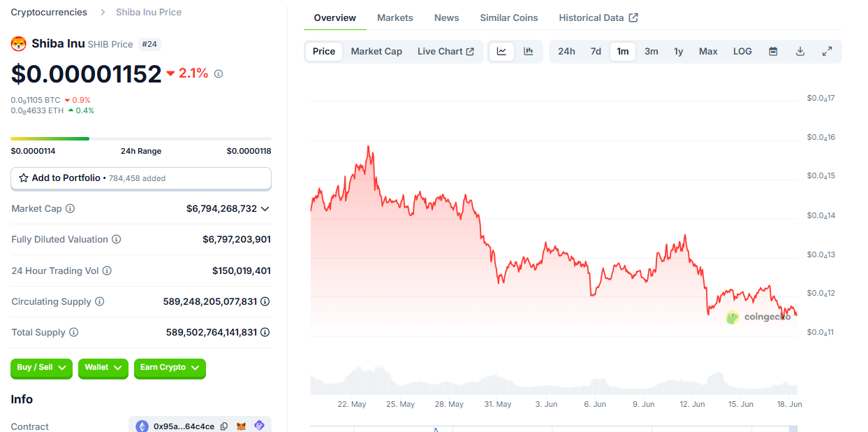
Task: Open Live Chart link
Action: 446,51
